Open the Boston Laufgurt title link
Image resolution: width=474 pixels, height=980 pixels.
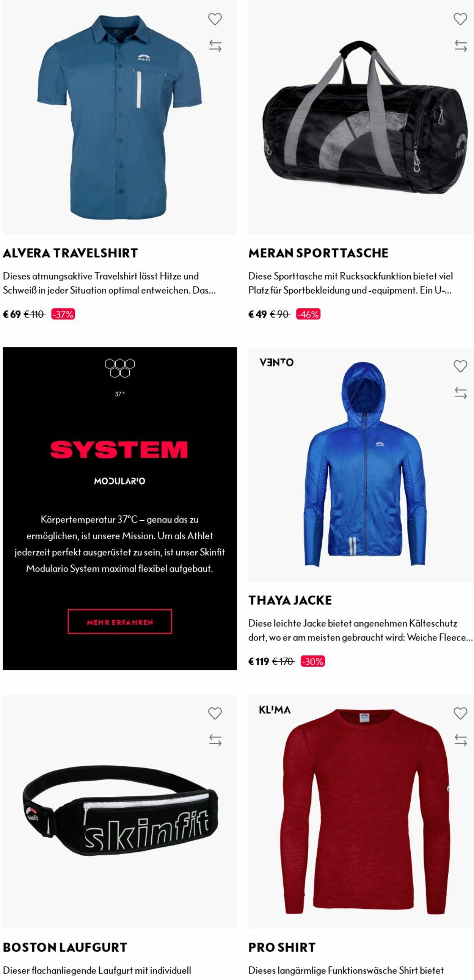65,947
